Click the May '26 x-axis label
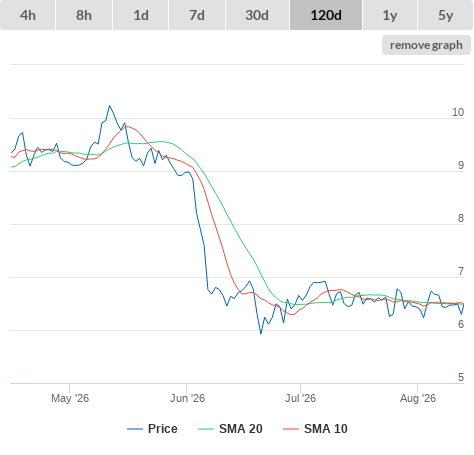This screenshot has width=474, height=455. tap(70, 398)
